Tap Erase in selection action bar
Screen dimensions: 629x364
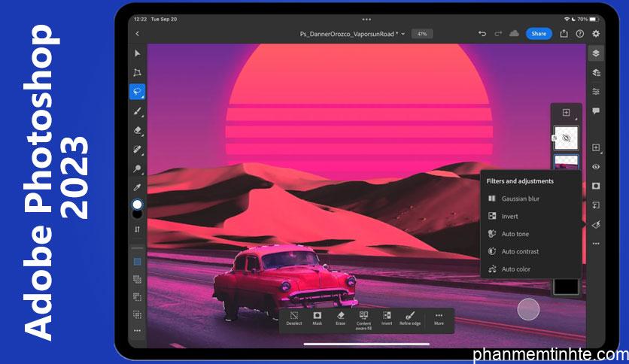[x=341, y=319]
